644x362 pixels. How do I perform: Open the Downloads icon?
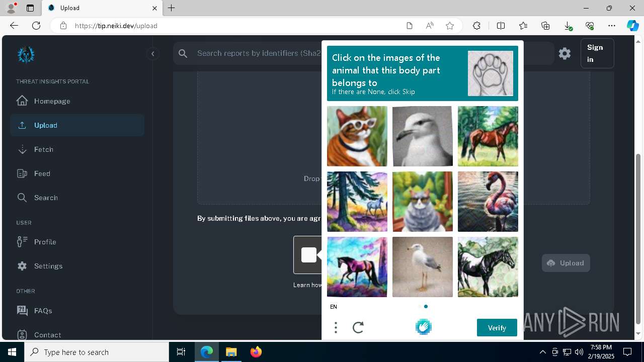[568, 26]
